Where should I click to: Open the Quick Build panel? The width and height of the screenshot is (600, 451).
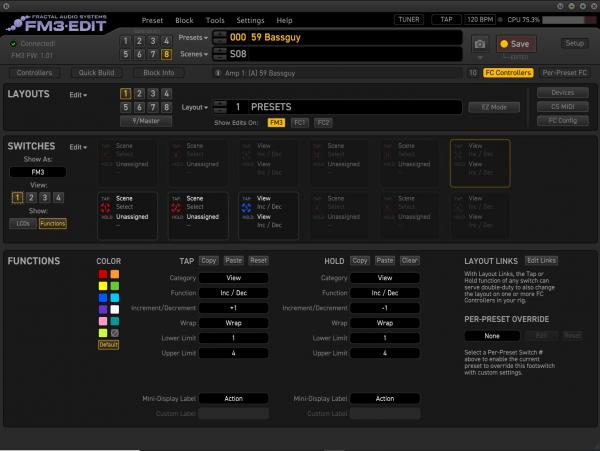[x=96, y=73]
